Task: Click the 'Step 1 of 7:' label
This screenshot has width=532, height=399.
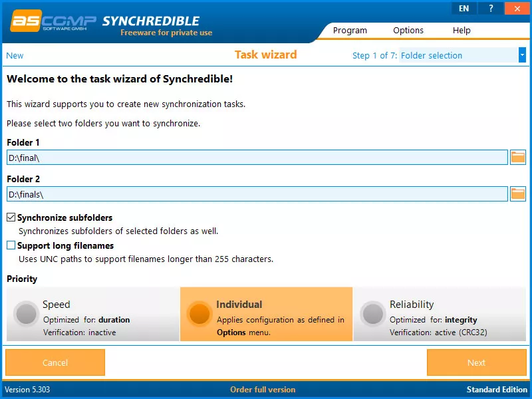Action: (374, 55)
